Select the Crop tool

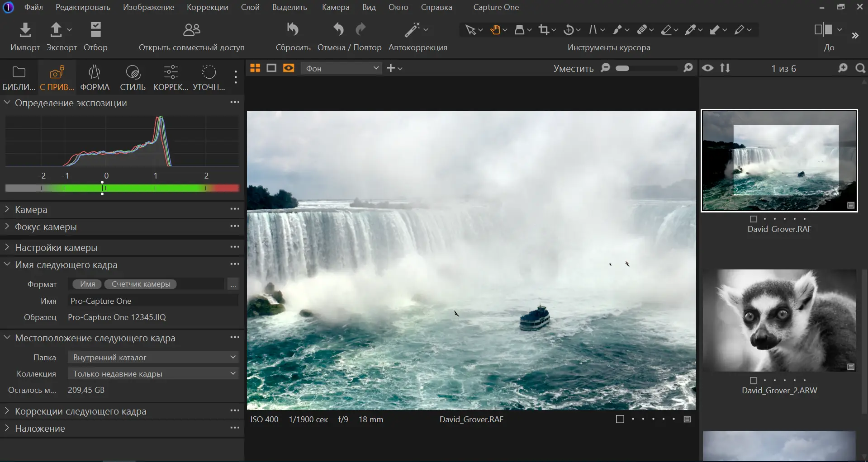coord(544,30)
